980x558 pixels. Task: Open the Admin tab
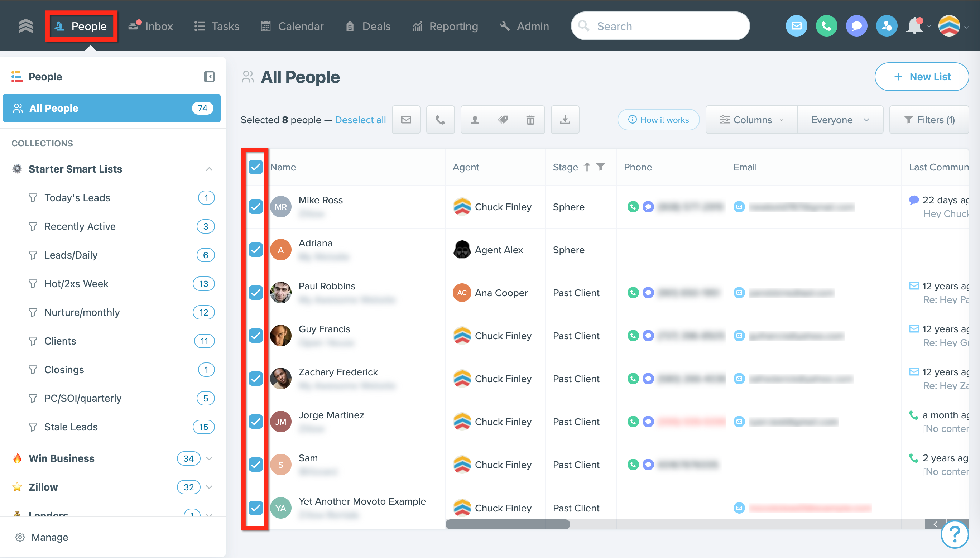coord(524,26)
